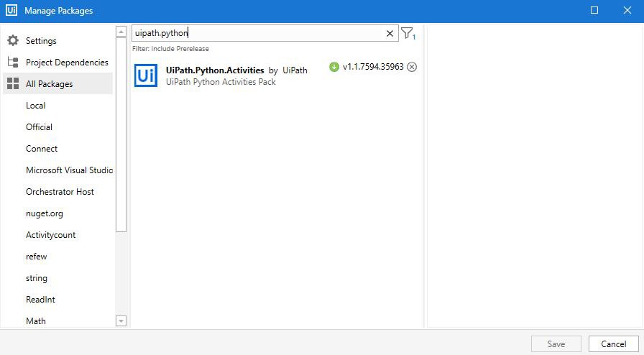Viewport: 644px width, 355px height.
Task: Select the UiPath.Python.Activities package name
Action: click(x=215, y=70)
